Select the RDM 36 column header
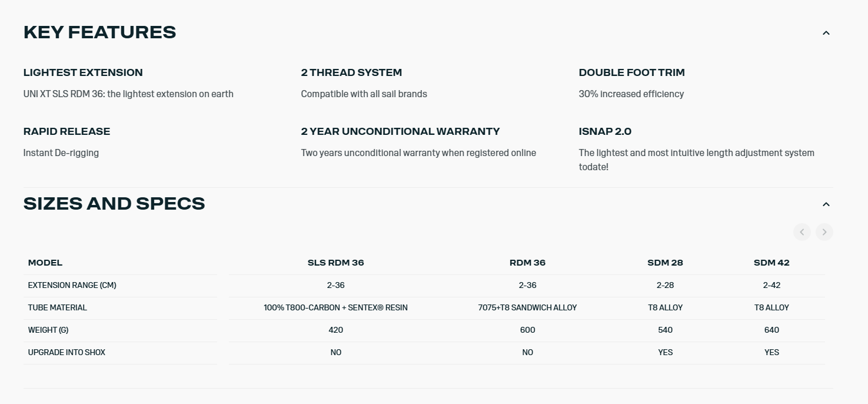The image size is (868, 404). pyautogui.click(x=527, y=263)
